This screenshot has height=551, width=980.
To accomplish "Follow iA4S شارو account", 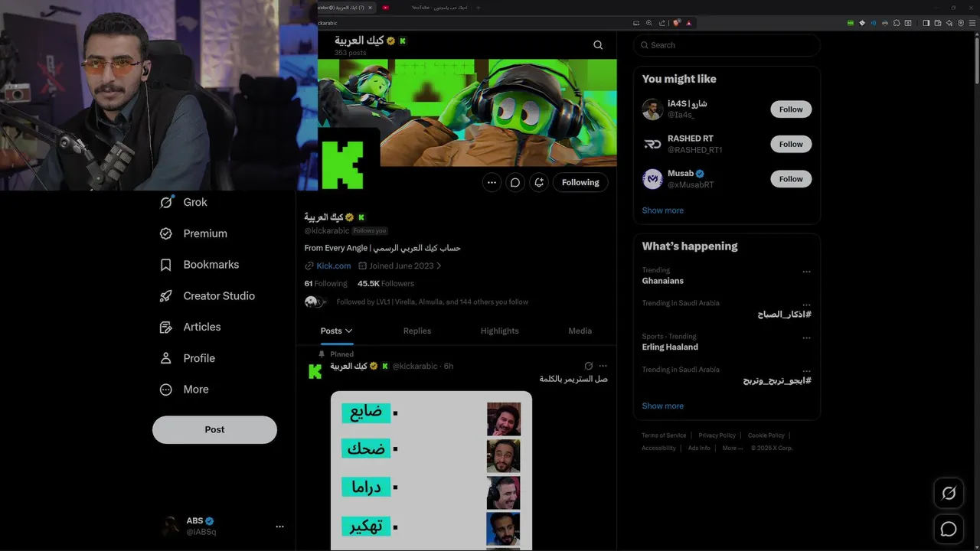I will tap(791, 109).
